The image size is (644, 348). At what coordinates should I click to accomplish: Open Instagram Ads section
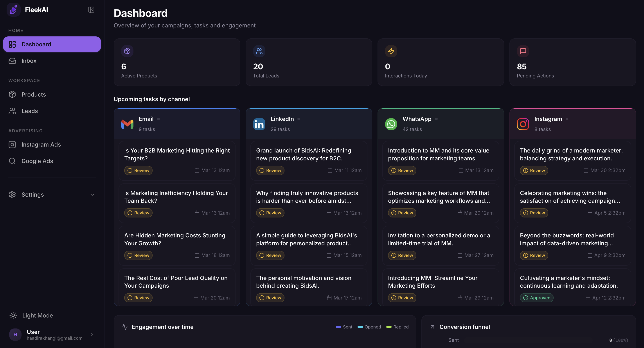(52, 145)
